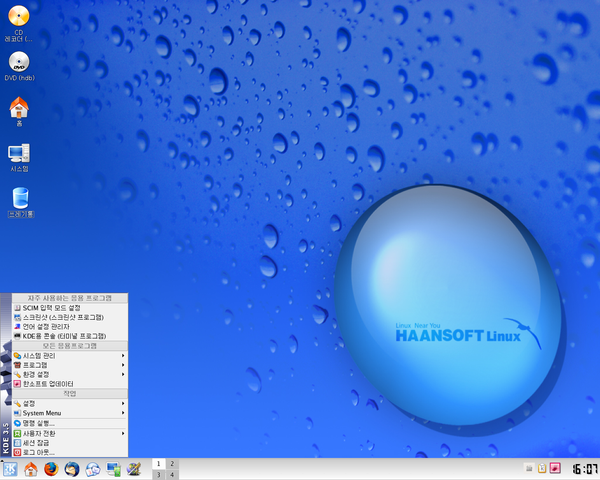This screenshot has height=480, width=600.
Task: Click the KDE K menu button
Action: [10, 469]
